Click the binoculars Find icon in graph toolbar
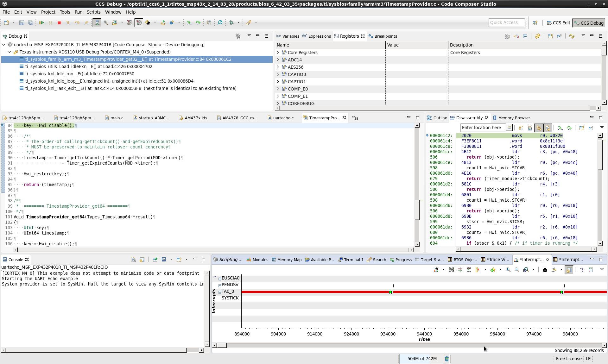608x364 pixels. click(x=545, y=270)
